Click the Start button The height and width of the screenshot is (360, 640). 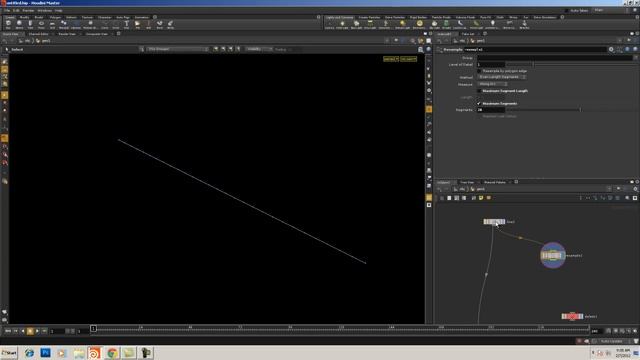[9, 353]
